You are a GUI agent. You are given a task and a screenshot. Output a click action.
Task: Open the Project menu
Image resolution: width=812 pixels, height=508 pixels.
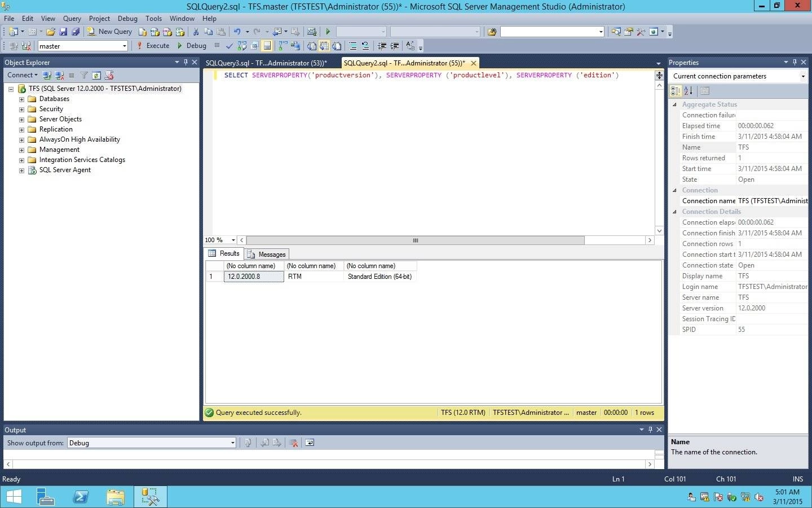click(99, 18)
